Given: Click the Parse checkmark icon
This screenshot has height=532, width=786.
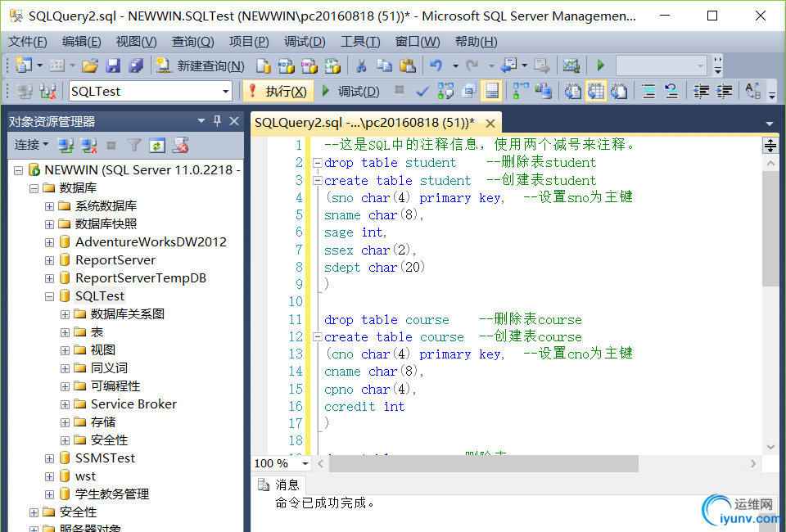Looking at the screenshot, I should [x=422, y=91].
